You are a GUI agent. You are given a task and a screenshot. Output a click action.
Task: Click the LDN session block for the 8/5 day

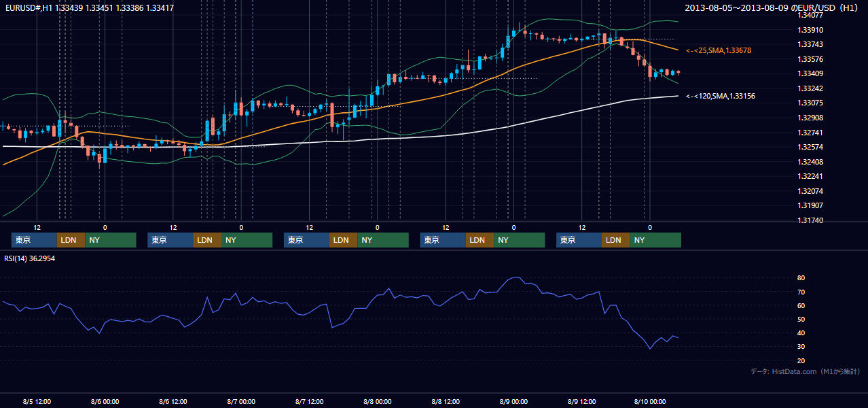point(71,240)
